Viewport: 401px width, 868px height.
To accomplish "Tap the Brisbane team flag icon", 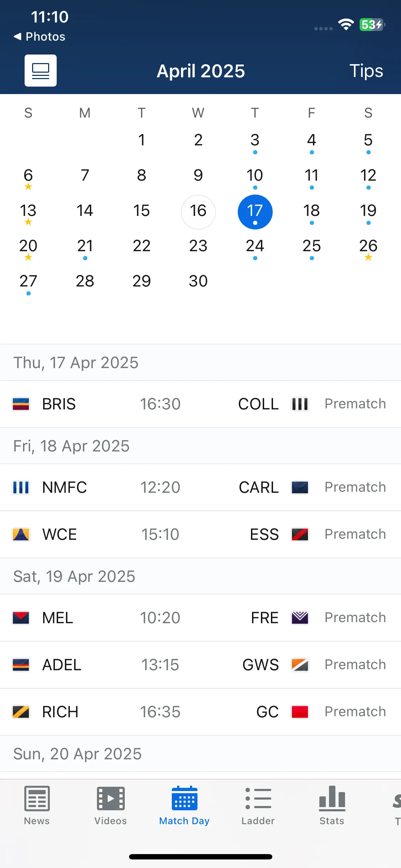I will click(21, 404).
